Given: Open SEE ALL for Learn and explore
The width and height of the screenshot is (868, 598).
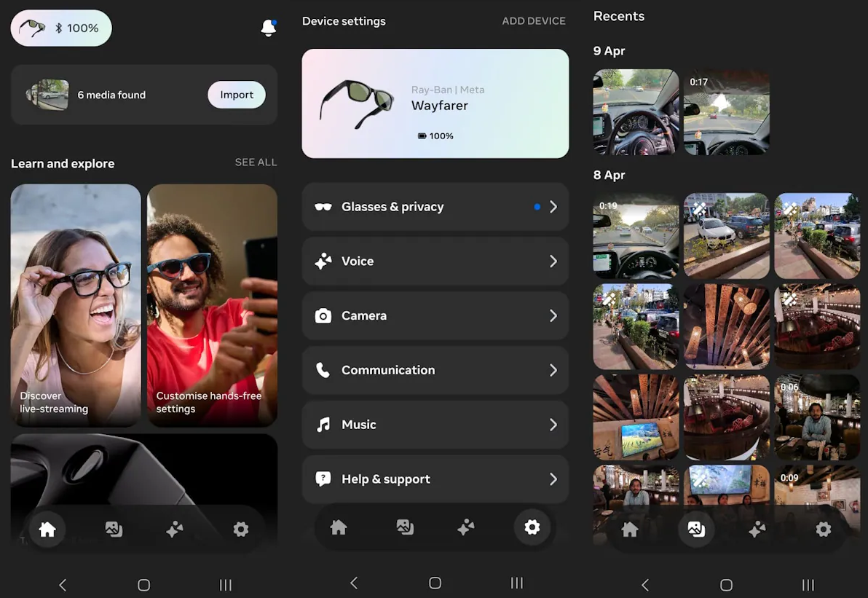Looking at the screenshot, I should (x=256, y=162).
